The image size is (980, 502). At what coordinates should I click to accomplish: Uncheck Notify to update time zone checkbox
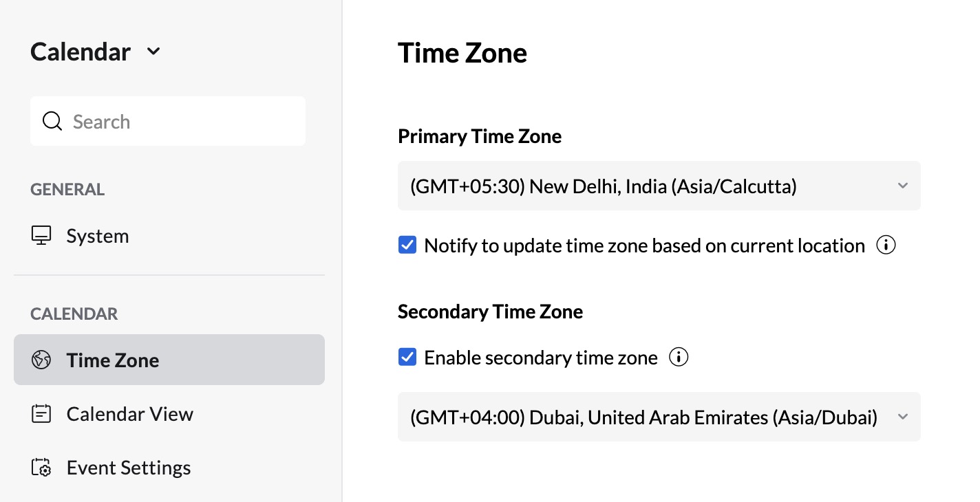tap(407, 245)
